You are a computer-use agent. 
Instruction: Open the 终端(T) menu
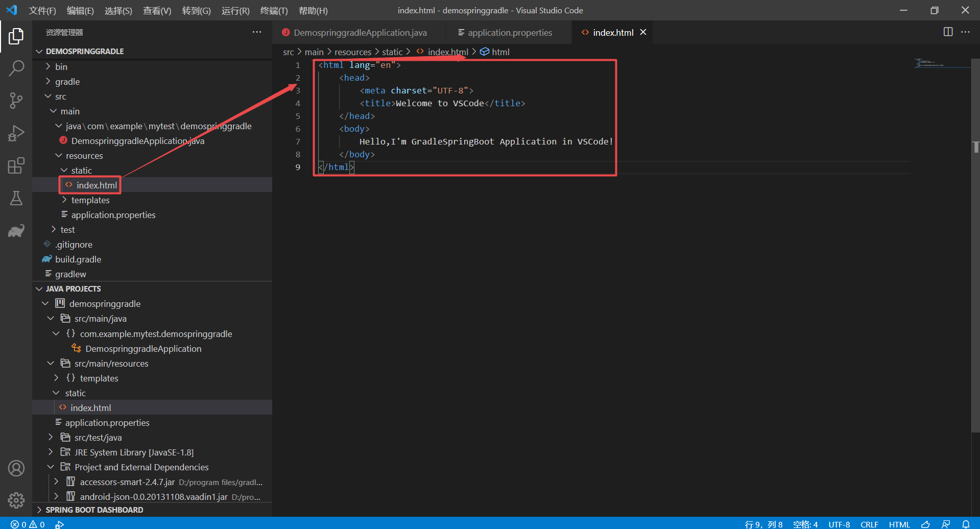[x=274, y=11]
